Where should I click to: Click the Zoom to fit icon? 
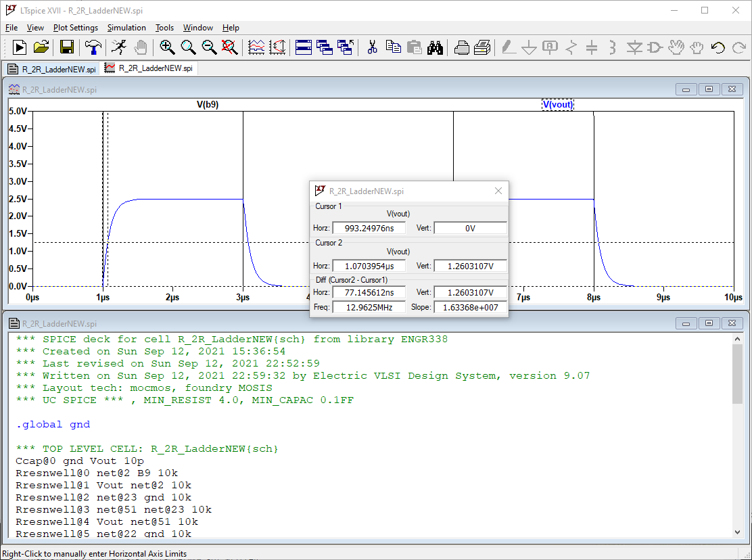point(230,47)
